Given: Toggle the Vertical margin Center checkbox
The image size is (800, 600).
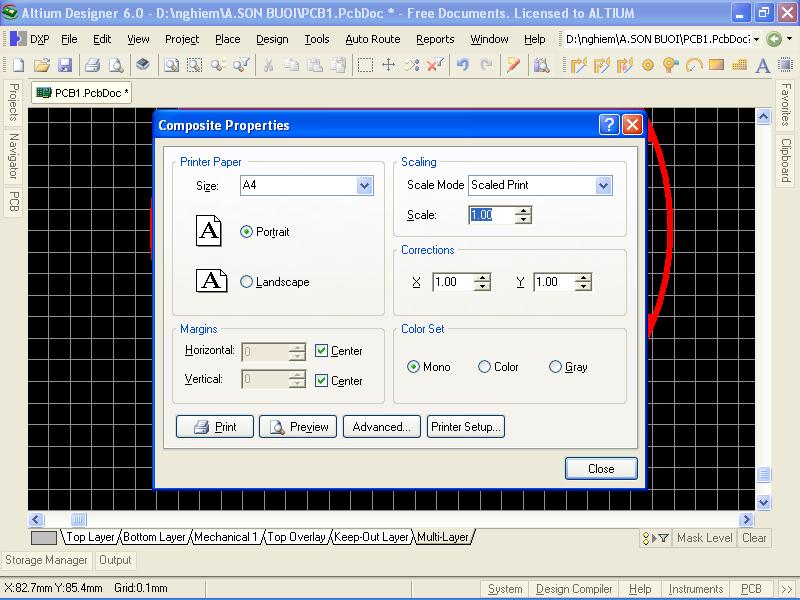Looking at the screenshot, I should click(x=321, y=381).
